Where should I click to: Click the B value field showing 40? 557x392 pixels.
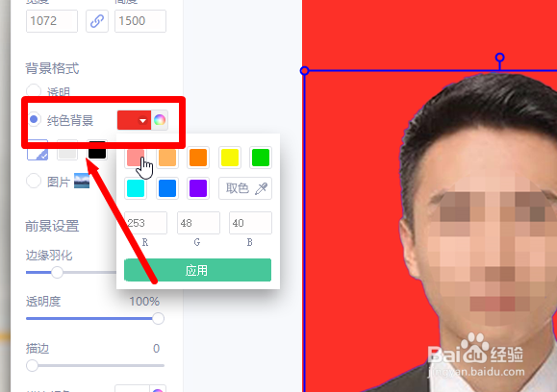coord(250,223)
